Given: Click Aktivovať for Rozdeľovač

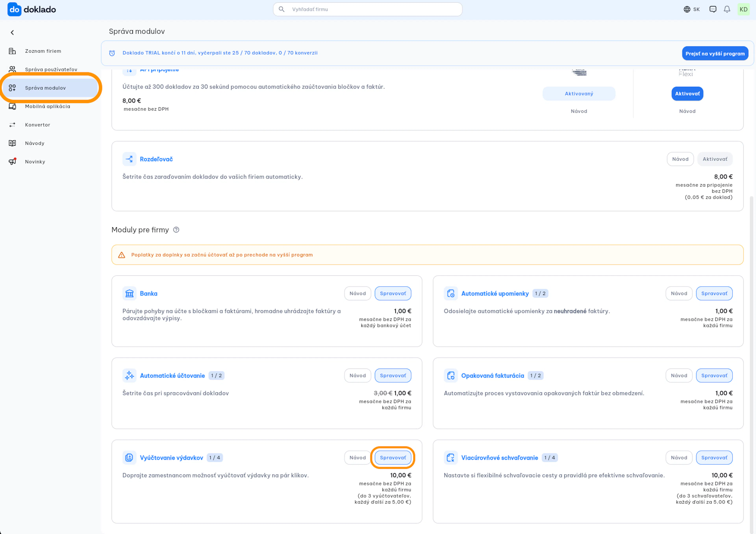Looking at the screenshot, I should [715, 159].
